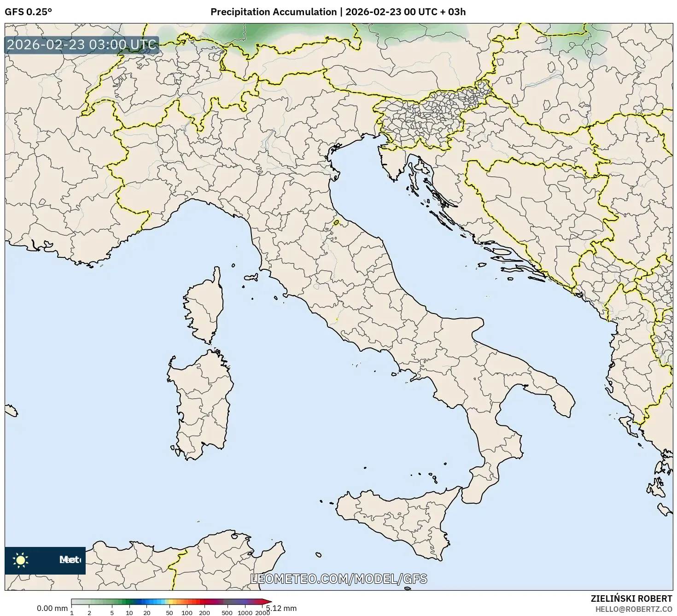
Task: Click the GFS 0.25° model label
Action: (x=28, y=12)
